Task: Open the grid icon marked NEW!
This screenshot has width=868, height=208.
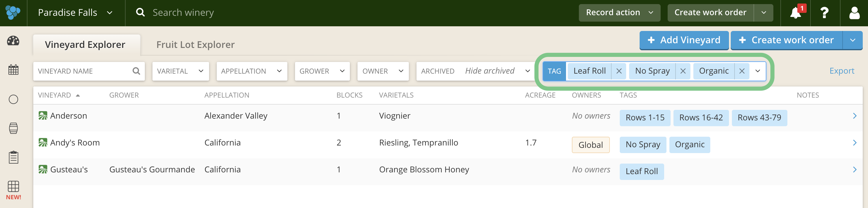Action: (13, 190)
